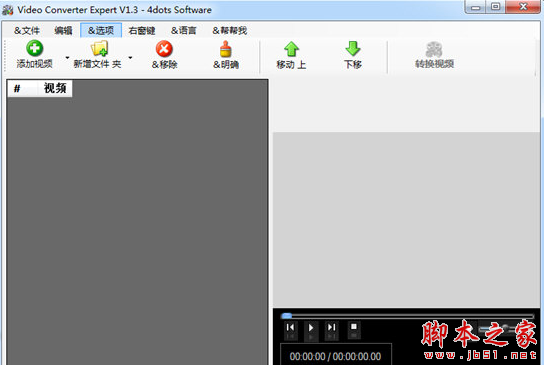The image size is (544, 365).
Task: Jump to previous track in player
Action: coord(291,329)
